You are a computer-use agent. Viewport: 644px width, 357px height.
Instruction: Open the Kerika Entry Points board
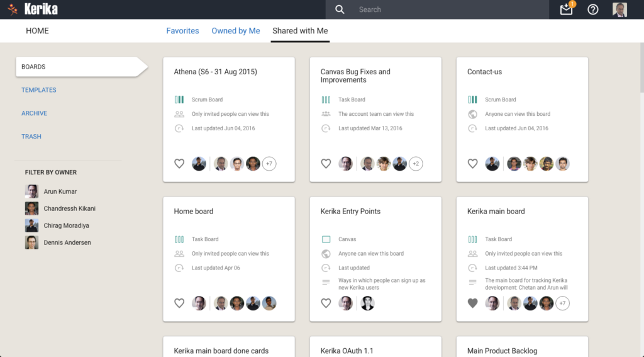350,212
